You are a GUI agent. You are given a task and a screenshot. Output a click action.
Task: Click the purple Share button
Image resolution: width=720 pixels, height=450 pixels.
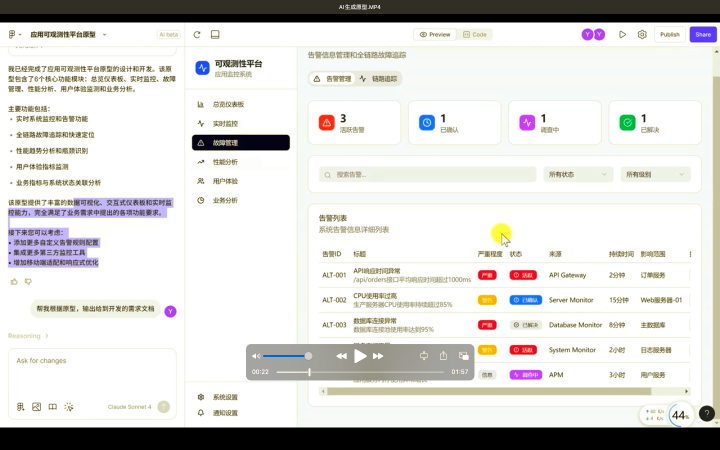[703, 34]
